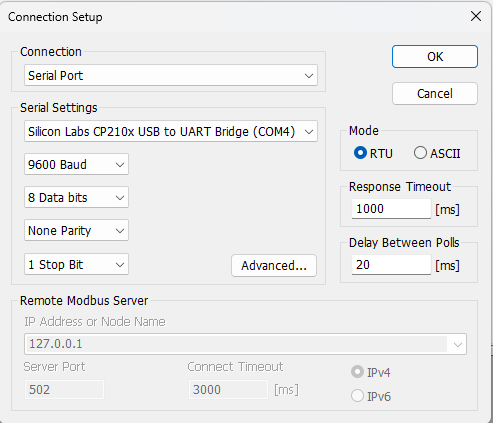Open the Connection type dropdown showing Serial Port
Screen dimensions: 493x423
point(171,75)
